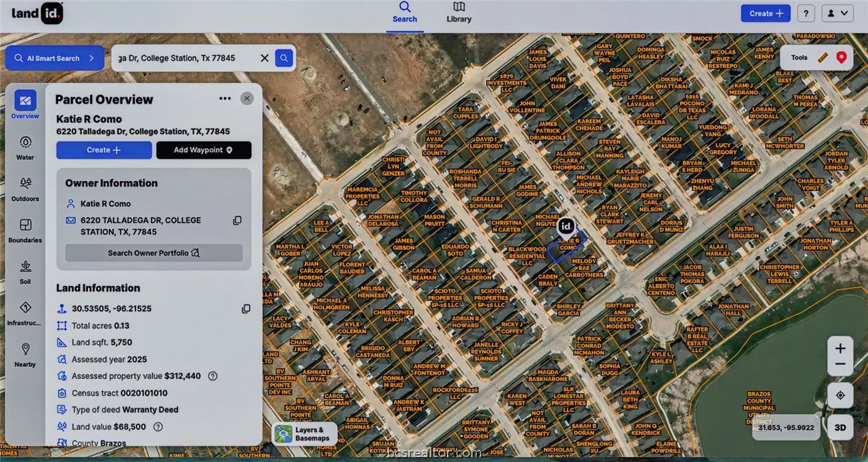Open the Boundaries sidebar section
868x462 pixels.
[25, 230]
